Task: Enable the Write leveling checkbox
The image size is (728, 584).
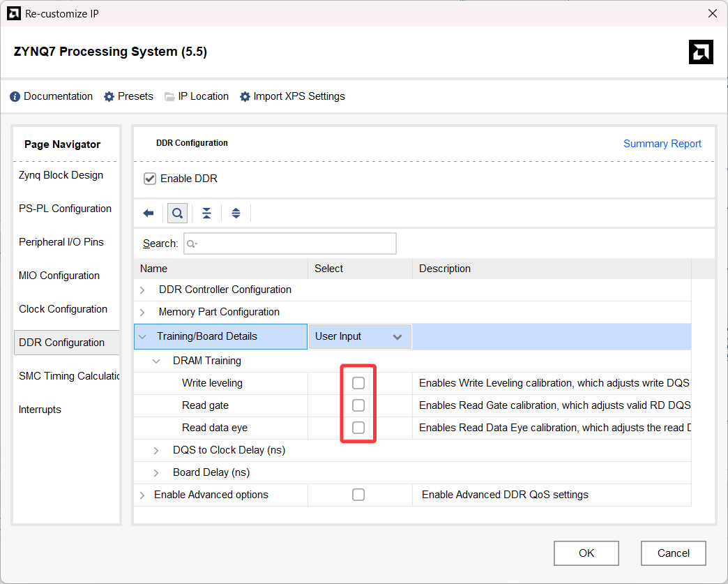Action: pos(358,383)
